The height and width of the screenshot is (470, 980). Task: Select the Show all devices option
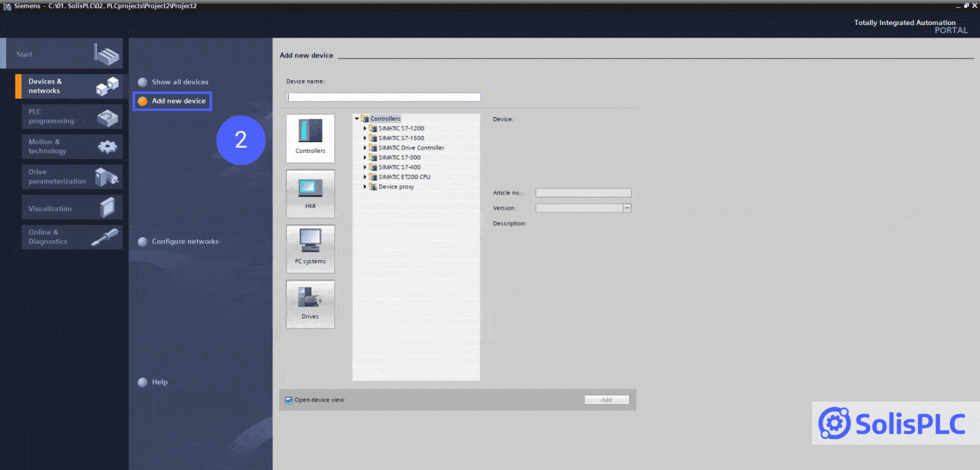(x=180, y=82)
